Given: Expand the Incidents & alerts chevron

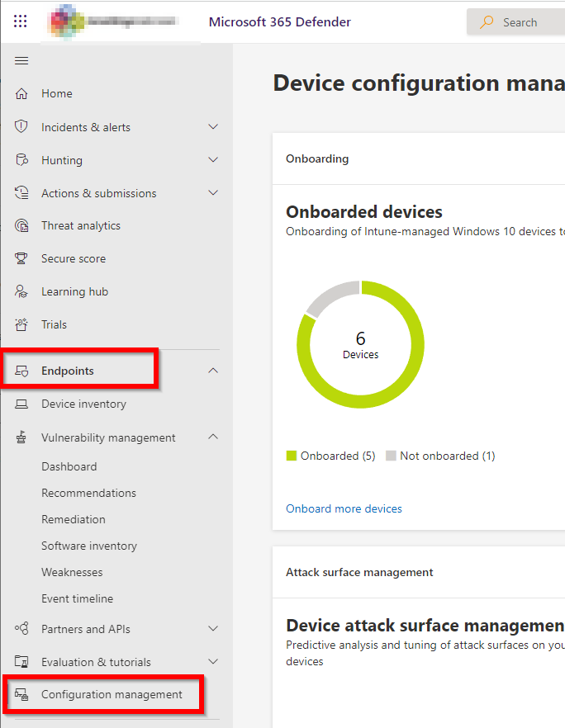Looking at the screenshot, I should (x=213, y=127).
